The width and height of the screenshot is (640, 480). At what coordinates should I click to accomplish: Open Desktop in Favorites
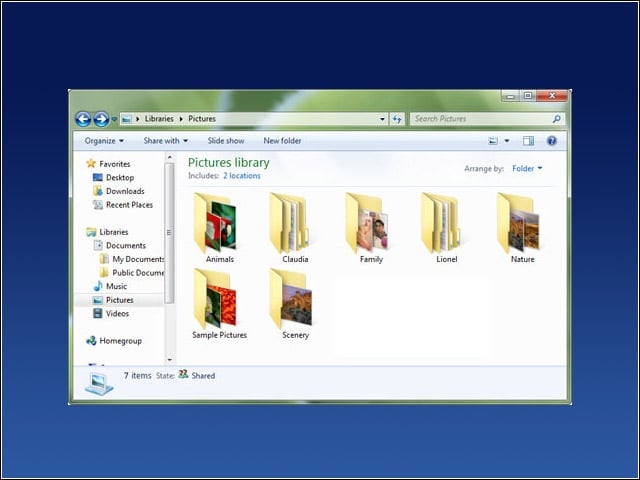[120, 178]
